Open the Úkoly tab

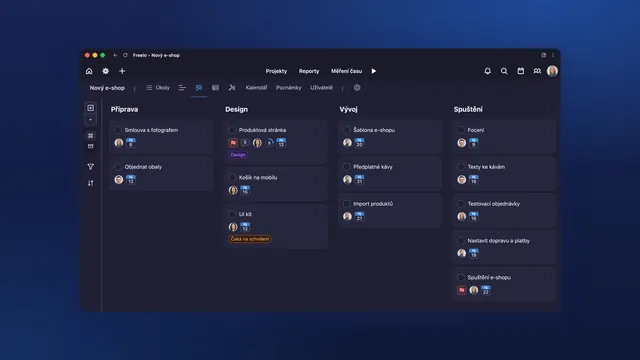coord(158,88)
